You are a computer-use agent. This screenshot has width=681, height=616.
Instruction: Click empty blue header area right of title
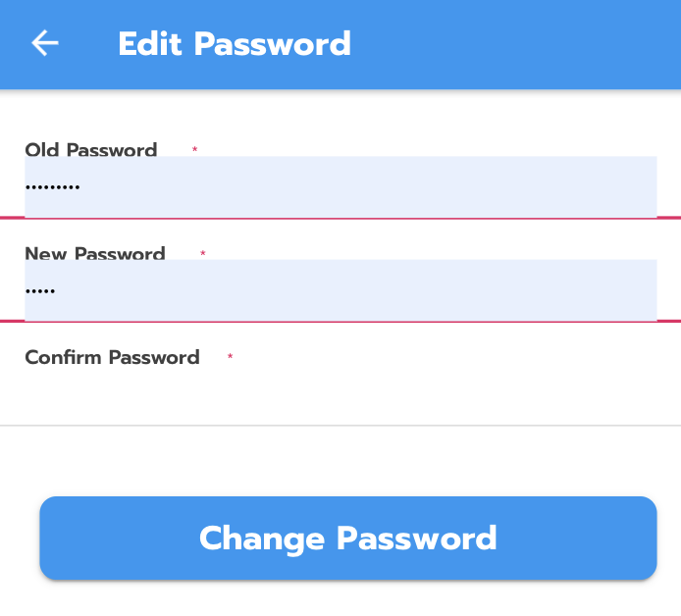pos(520,44)
